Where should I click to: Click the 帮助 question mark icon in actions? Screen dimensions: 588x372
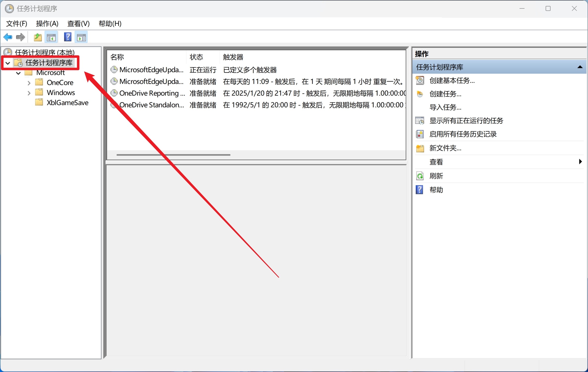(419, 190)
